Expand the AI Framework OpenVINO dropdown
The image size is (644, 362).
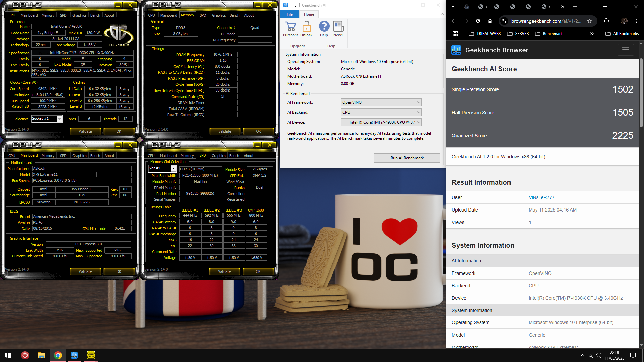[381, 102]
